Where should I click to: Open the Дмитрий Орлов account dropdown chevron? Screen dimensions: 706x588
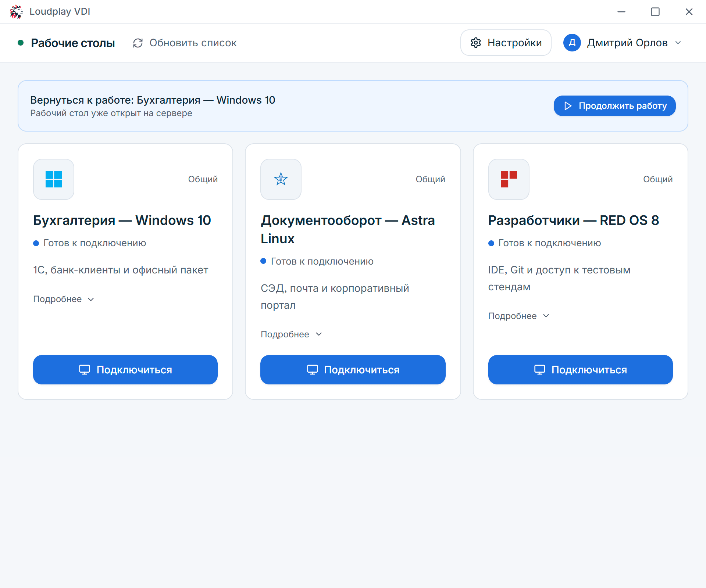(678, 43)
